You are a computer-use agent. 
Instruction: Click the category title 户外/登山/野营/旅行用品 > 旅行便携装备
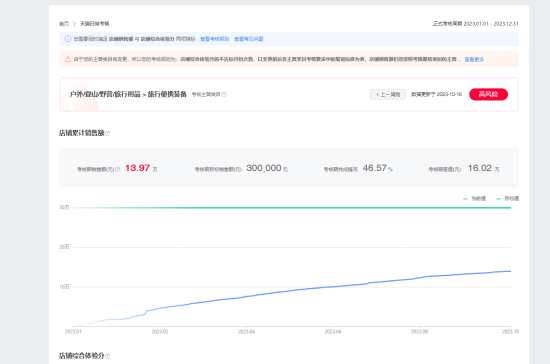point(128,94)
